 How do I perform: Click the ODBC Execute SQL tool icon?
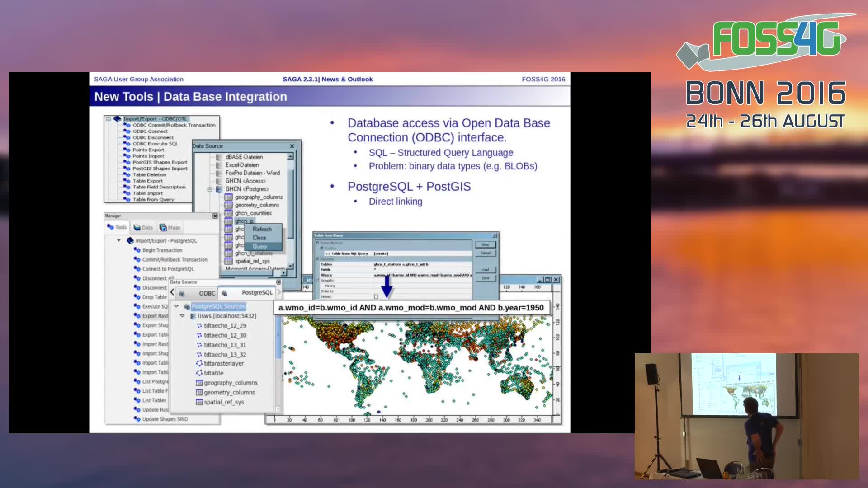[x=127, y=144]
